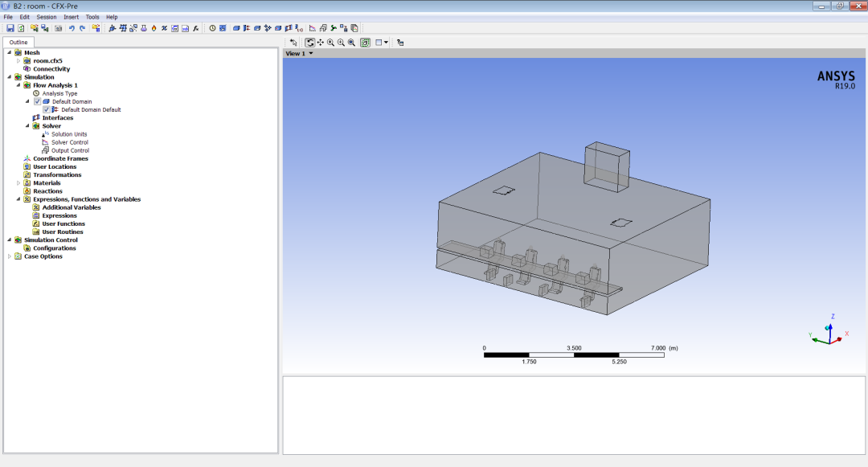Expand the Materials node

tap(18, 182)
